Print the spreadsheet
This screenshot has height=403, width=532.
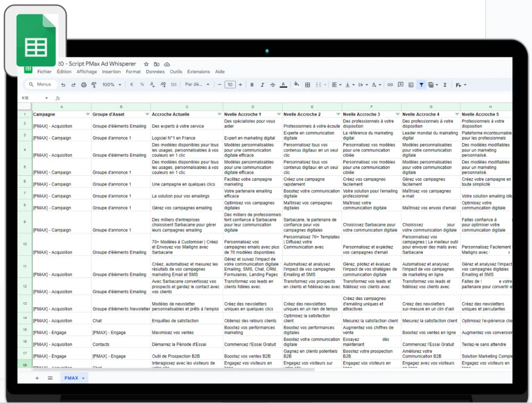coord(84,85)
